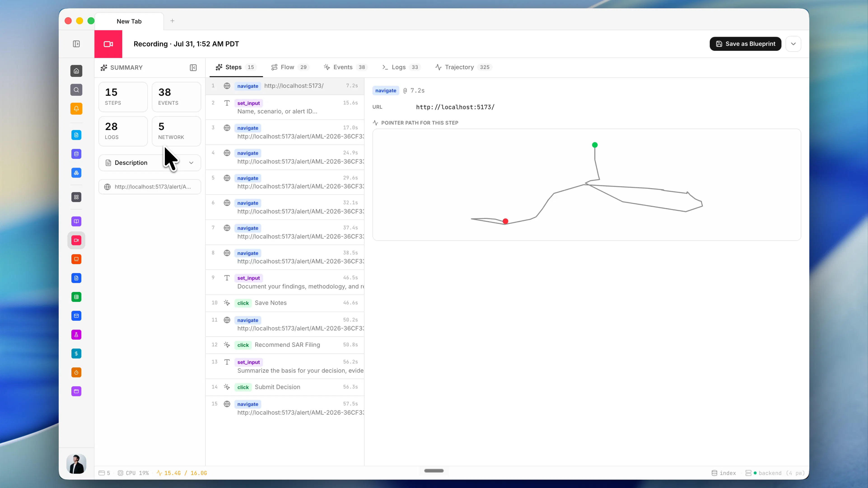This screenshot has width=868, height=488.
Task: Open a new tab with plus button
Action: 172,21
